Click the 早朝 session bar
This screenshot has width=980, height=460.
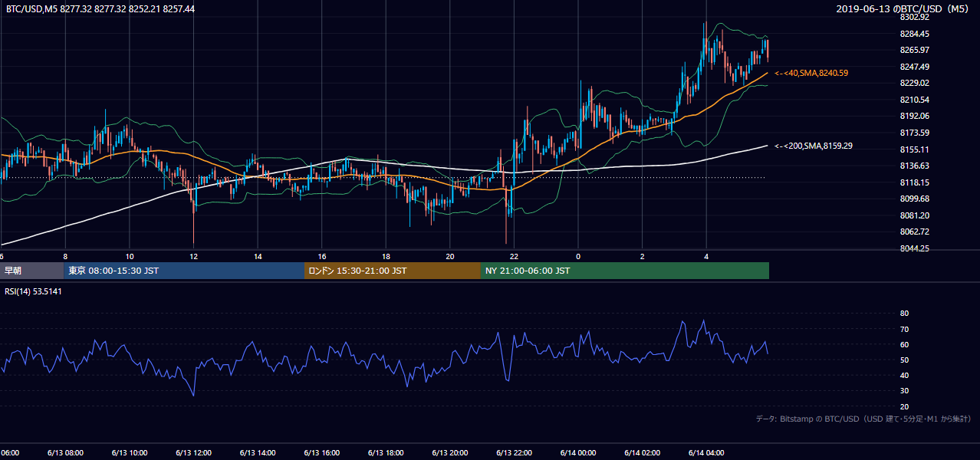[x=31, y=271]
